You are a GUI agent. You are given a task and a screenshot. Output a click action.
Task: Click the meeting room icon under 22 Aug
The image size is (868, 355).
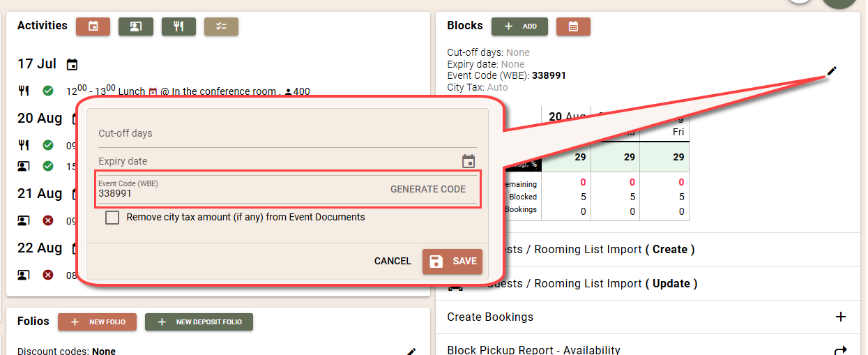point(24,275)
